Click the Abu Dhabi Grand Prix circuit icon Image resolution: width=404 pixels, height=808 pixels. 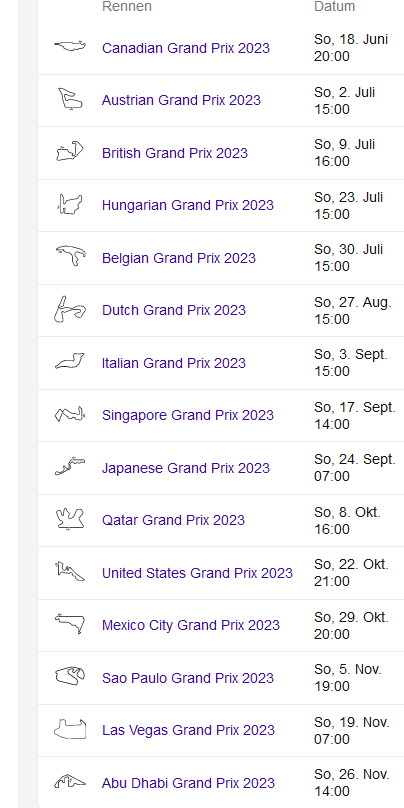tap(70, 781)
